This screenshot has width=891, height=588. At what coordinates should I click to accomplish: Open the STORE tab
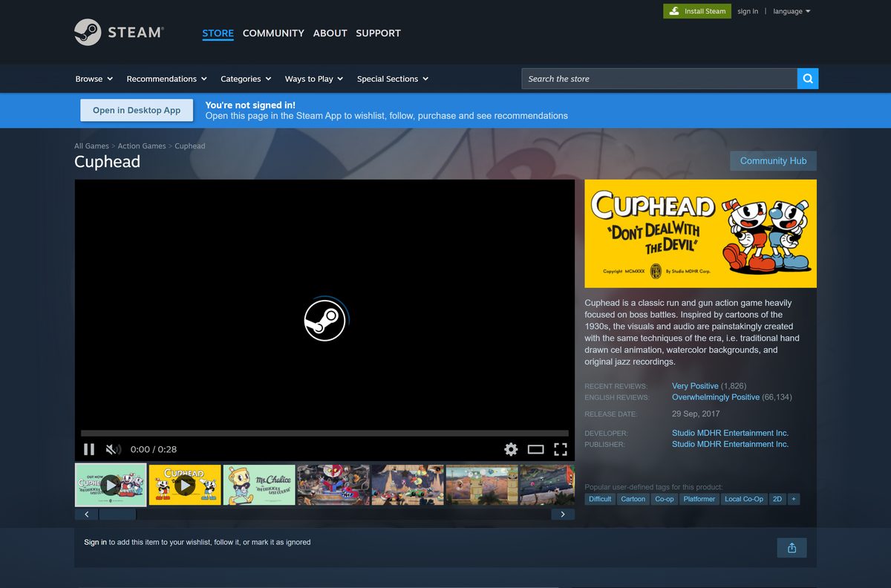(x=218, y=33)
